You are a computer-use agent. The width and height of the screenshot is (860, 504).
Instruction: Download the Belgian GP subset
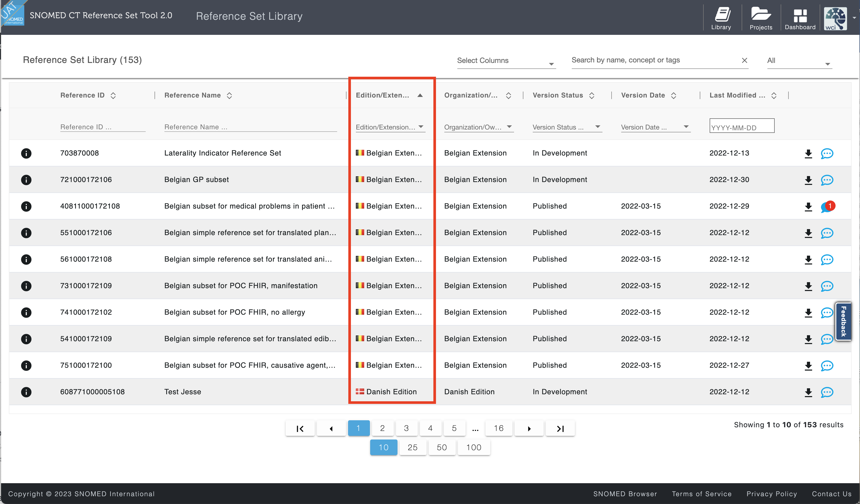tap(808, 180)
